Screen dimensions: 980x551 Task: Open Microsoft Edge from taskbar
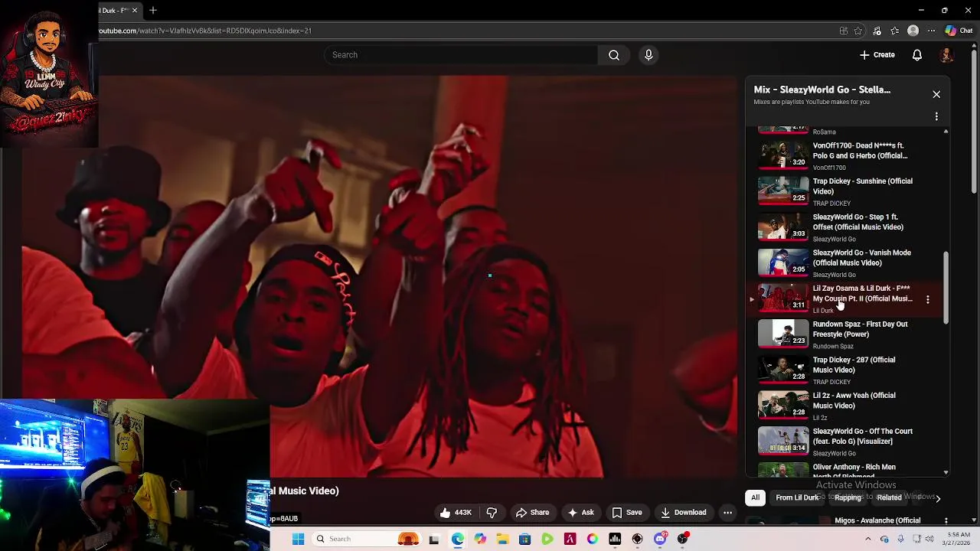(x=457, y=539)
